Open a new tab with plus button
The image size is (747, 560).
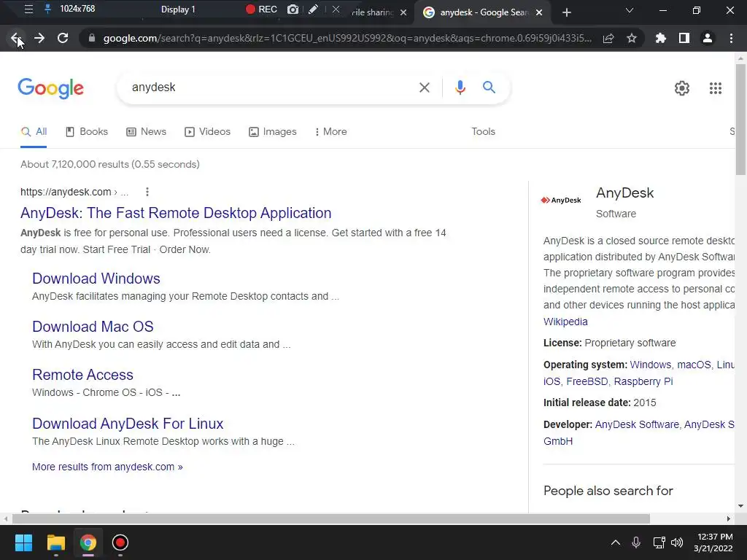pyautogui.click(x=566, y=12)
